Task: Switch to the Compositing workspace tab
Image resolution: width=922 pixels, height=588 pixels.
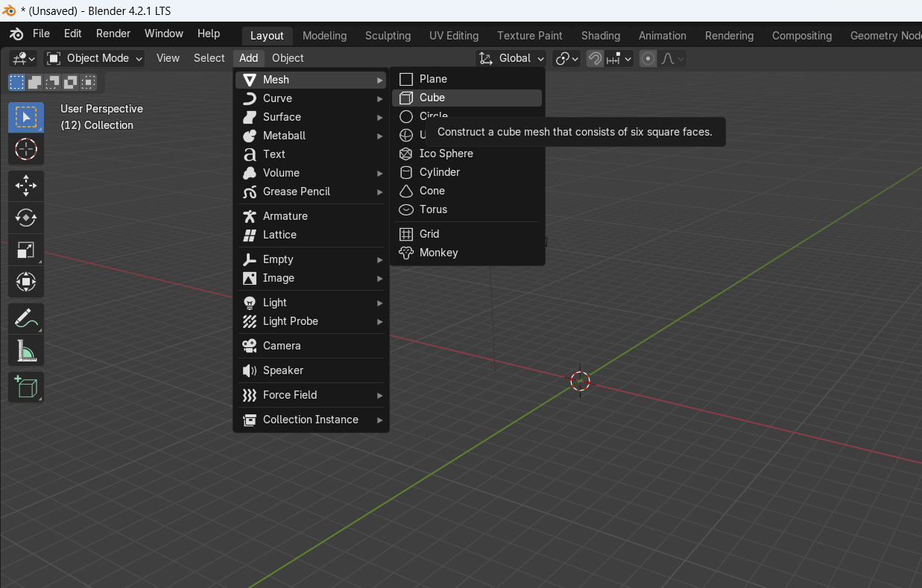Action: click(x=802, y=36)
